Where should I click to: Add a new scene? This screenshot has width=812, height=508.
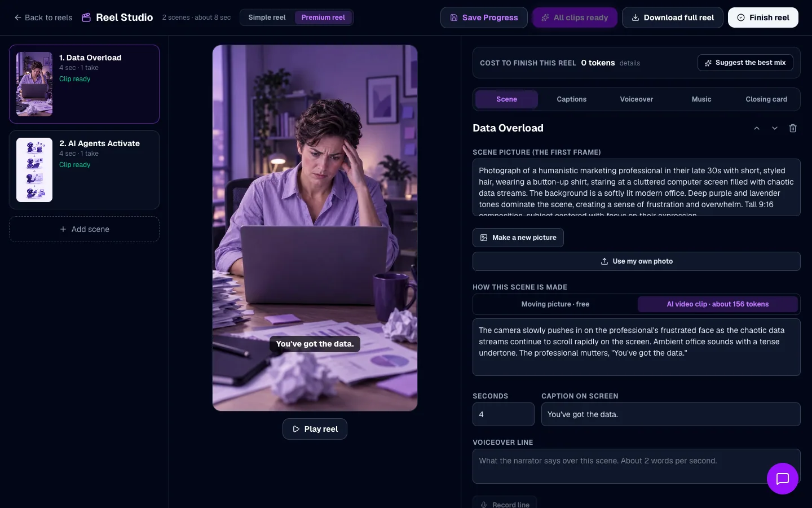[x=84, y=229]
